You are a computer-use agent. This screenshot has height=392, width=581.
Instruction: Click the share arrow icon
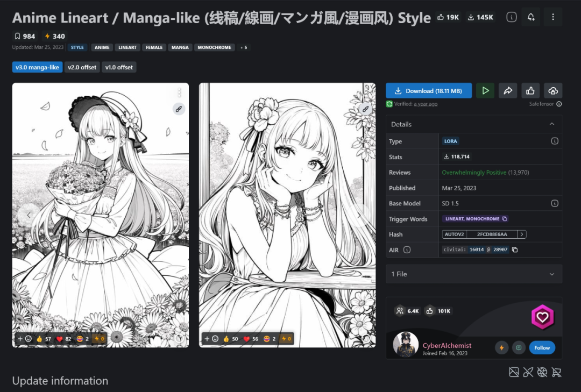tap(508, 91)
